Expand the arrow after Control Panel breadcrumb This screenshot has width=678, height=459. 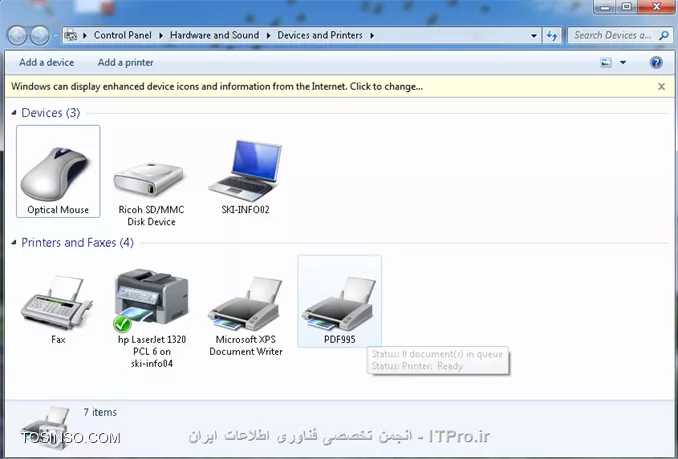tap(161, 35)
